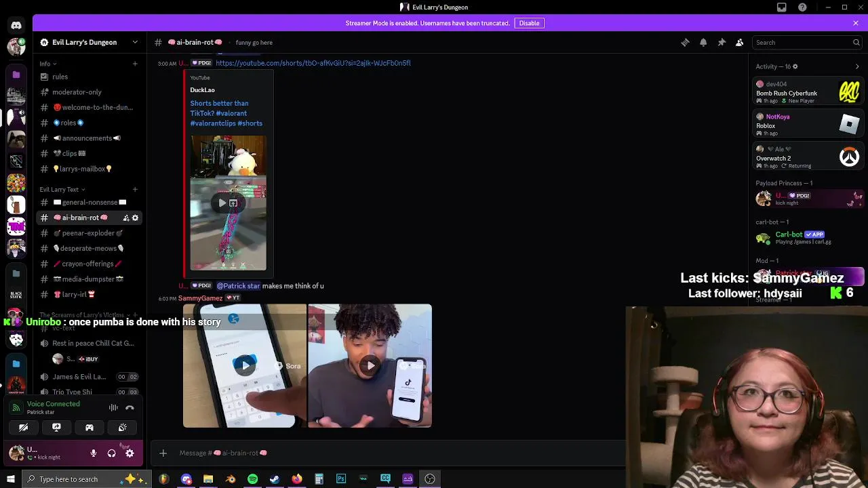Click the @Patrick star mention
This screenshot has width=868, height=488.
(x=238, y=286)
